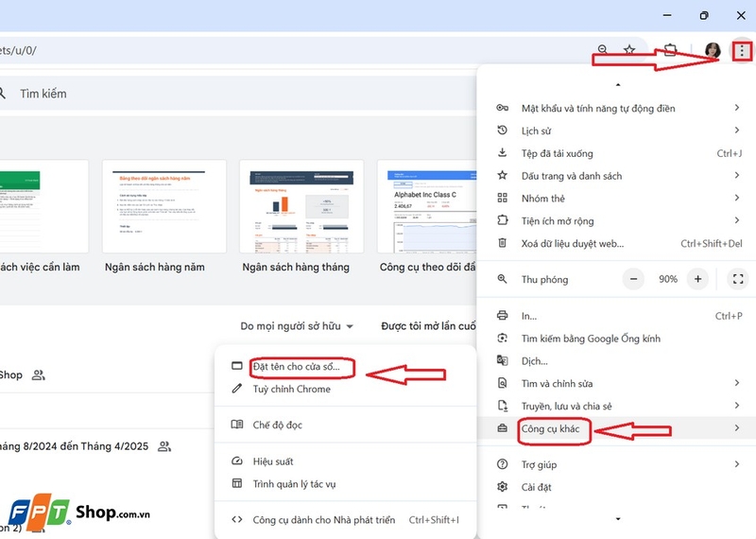Open the Công cụ khác submenu
This screenshot has height=539, width=756.
pyautogui.click(x=617, y=428)
